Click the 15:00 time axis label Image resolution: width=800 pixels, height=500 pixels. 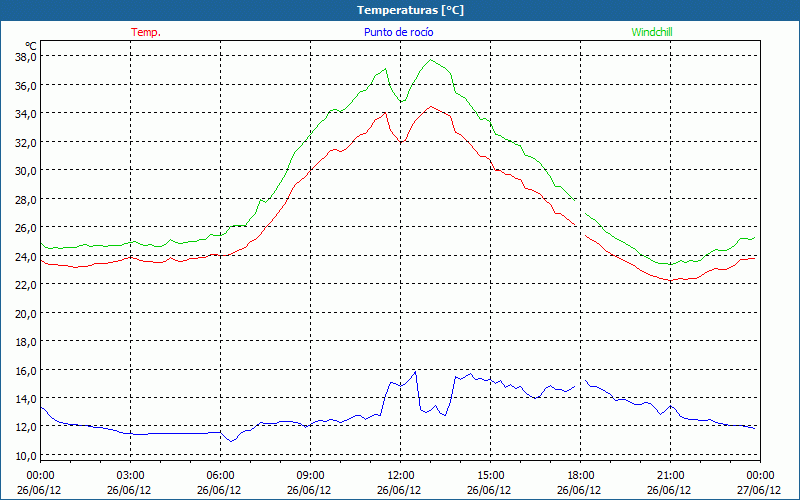490,476
